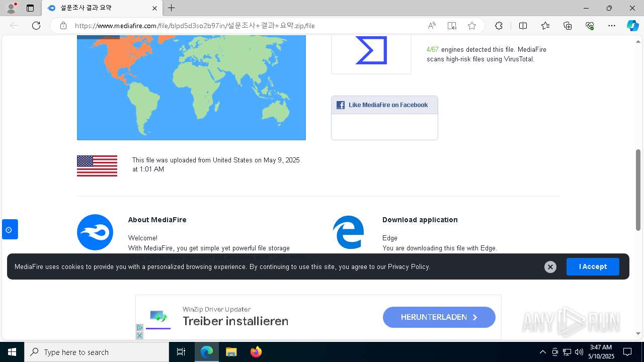Add this page to favorites star
The image size is (644, 362).
click(472, 26)
